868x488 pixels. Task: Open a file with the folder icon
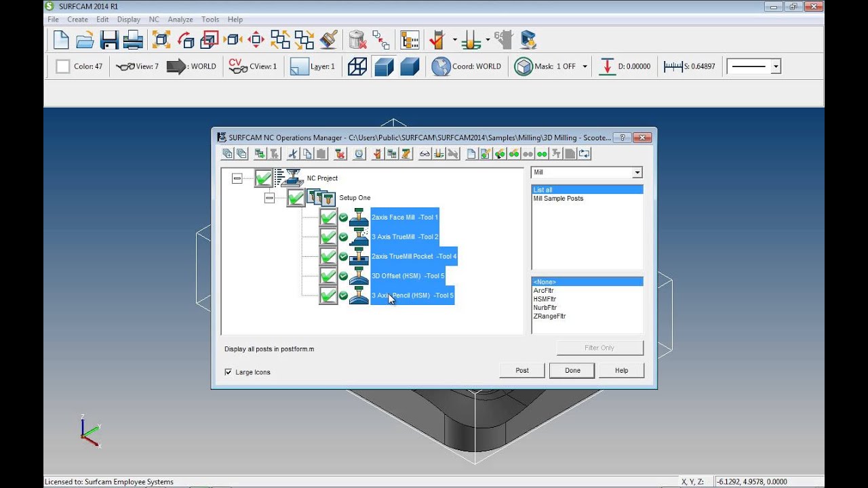tap(85, 40)
